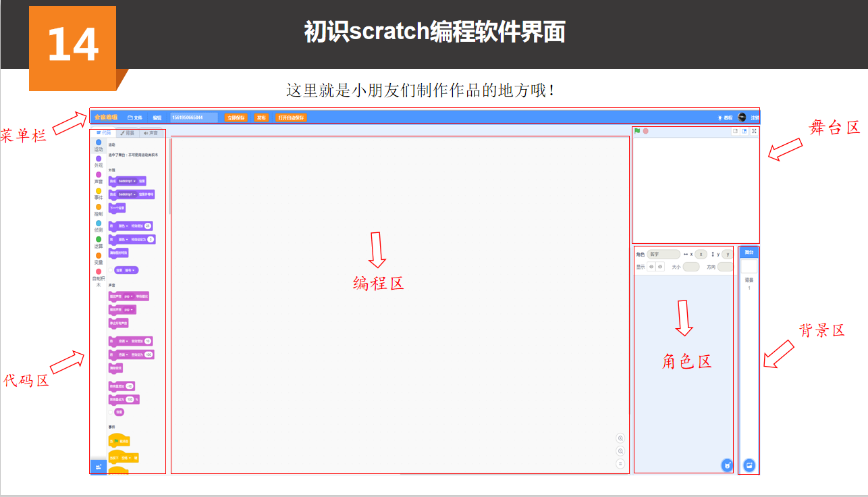The width and height of the screenshot is (868, 497).
Task: Click the block palette vertical scrollbar
Action: pos(169,176)
